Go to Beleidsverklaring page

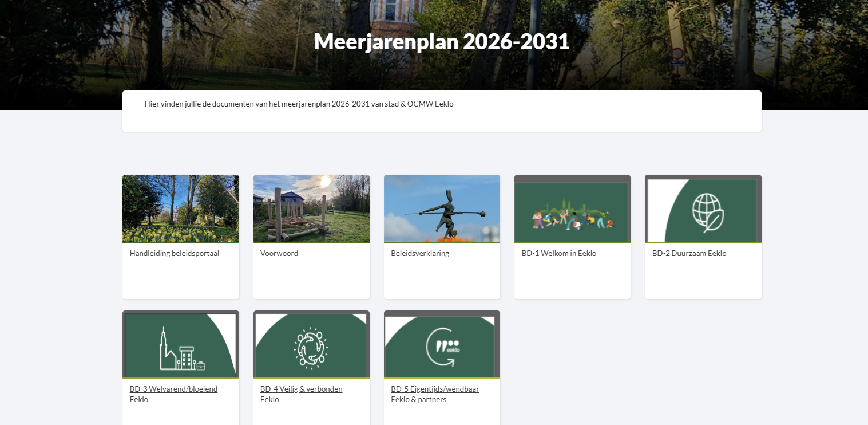(x=420, y=253)
